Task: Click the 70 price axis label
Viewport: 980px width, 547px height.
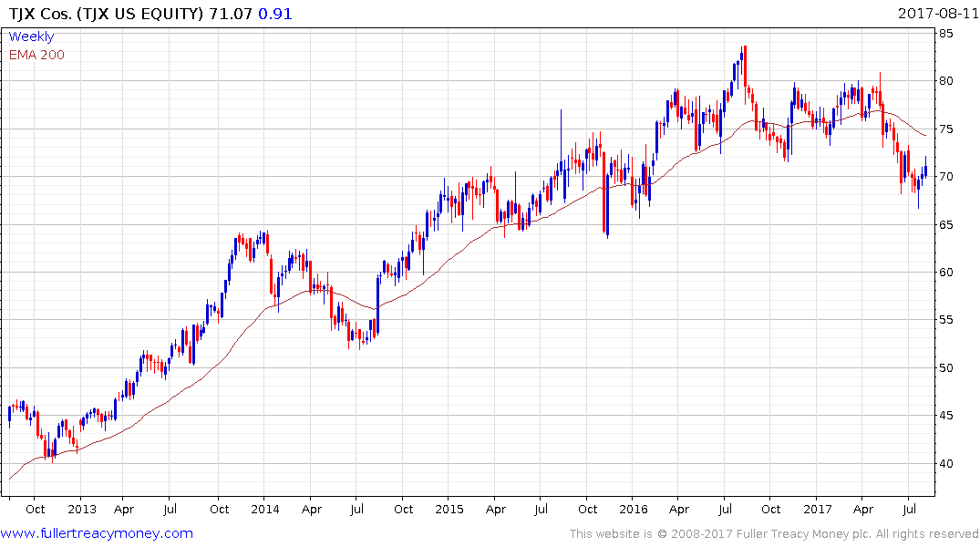Action: [x=946, y=176]
